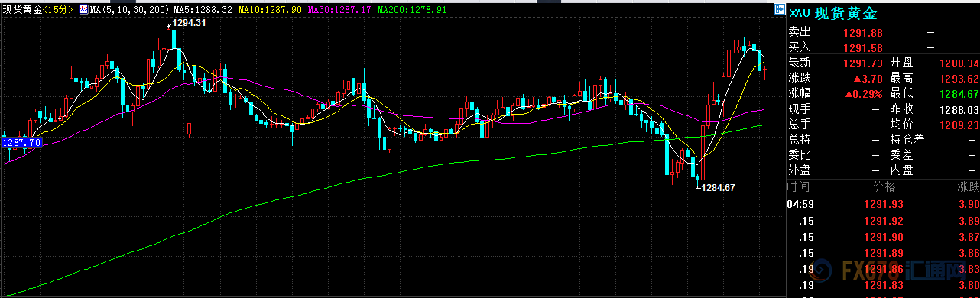Select the MA(5,10,30,200) indicator label
980x298 pixels.
[128, 11]
